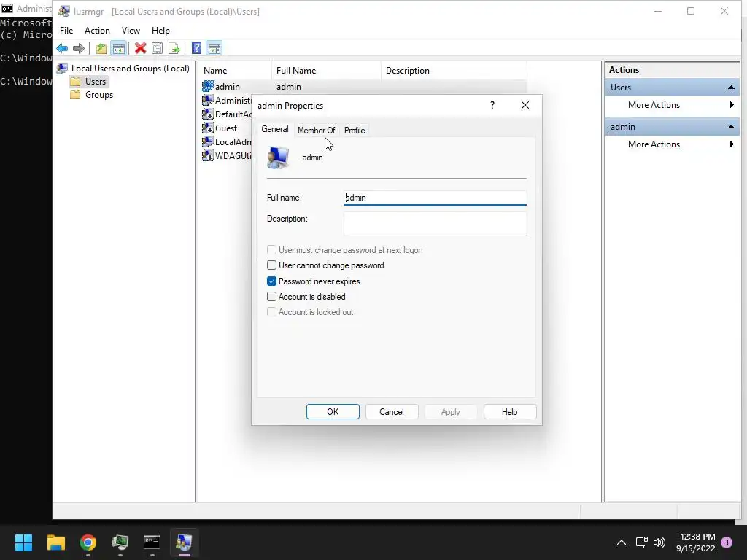Click the red X Delete toolbar icon
The width and height of the screenshot is (747, 560).
[x=140, y=48]
